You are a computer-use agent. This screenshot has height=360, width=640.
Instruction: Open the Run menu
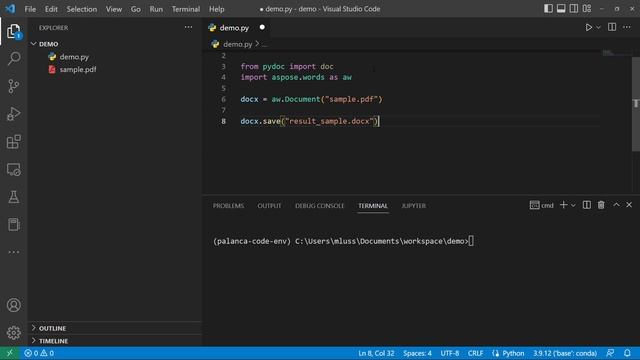[x=156, y=9]
